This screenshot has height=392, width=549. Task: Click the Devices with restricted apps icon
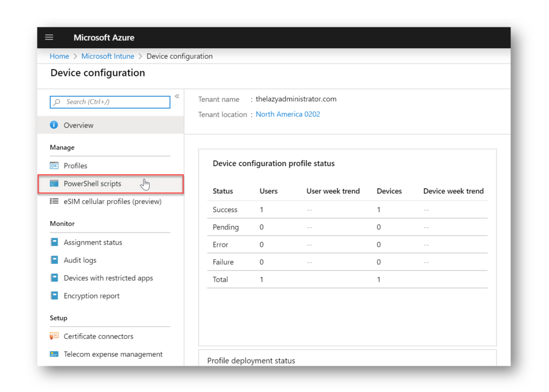pyautogui.click(x=54, y=277)
